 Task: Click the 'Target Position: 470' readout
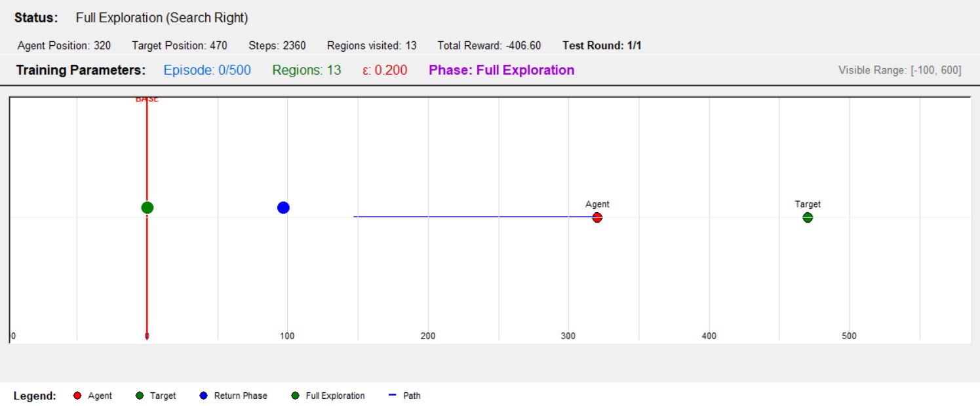point(180,46)
